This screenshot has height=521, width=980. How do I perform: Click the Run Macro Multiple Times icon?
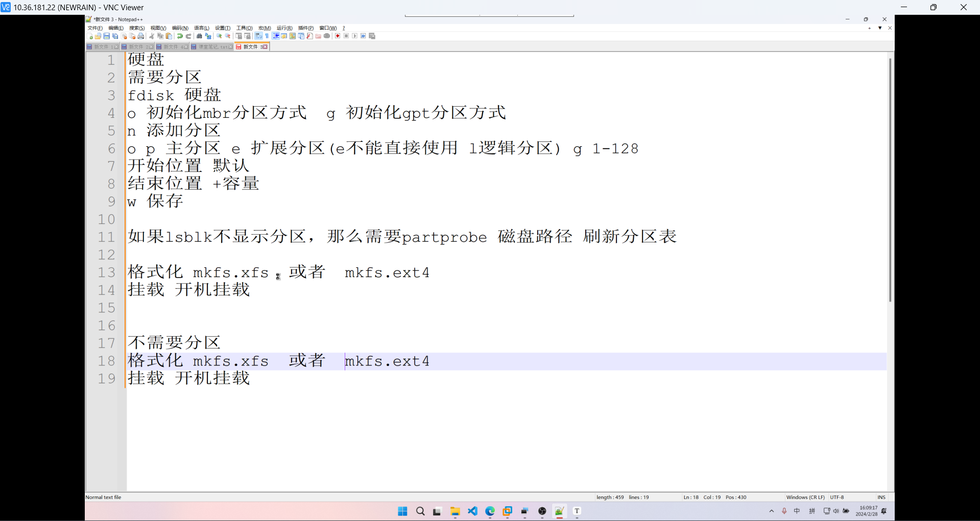tap(363, 36)
